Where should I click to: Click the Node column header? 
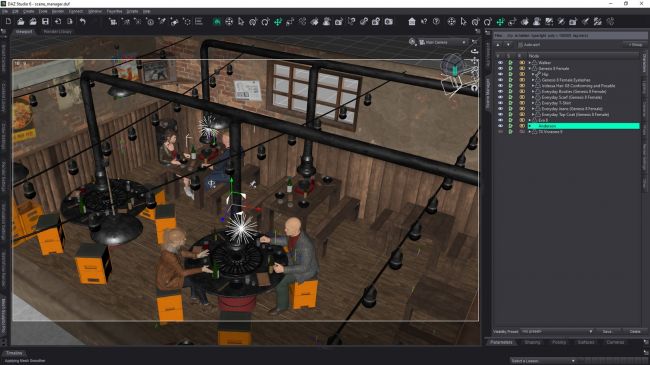(583, 56)
